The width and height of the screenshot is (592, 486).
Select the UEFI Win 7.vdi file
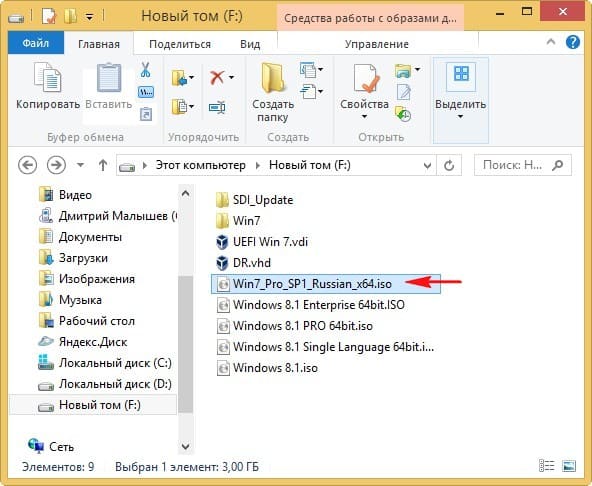coord(270,242)
